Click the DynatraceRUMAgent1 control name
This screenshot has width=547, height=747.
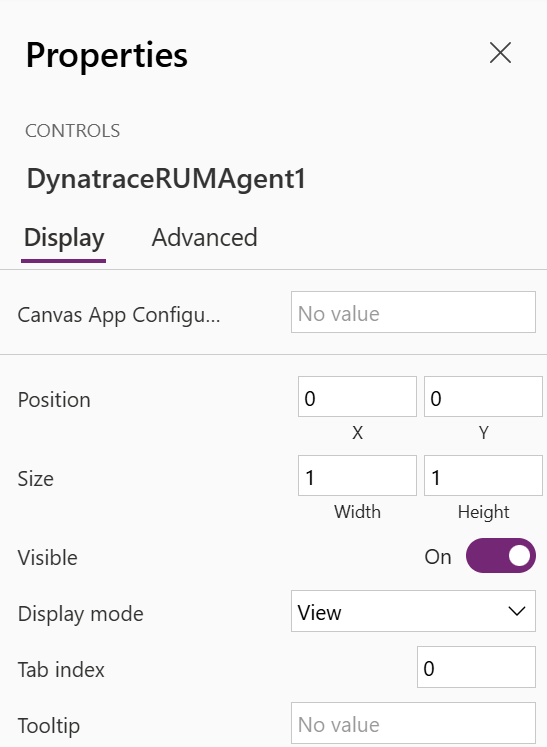[x=166, y=180]
